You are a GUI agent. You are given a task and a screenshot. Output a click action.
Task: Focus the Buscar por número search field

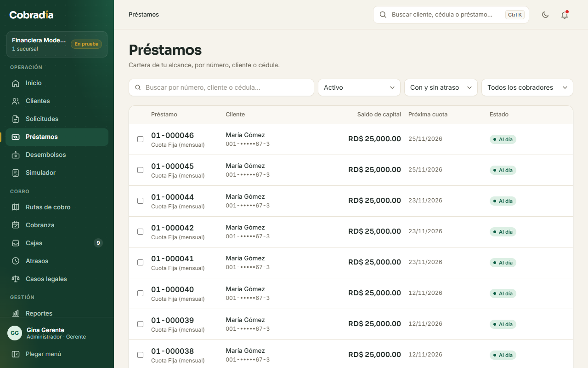[x=221, y=87]
